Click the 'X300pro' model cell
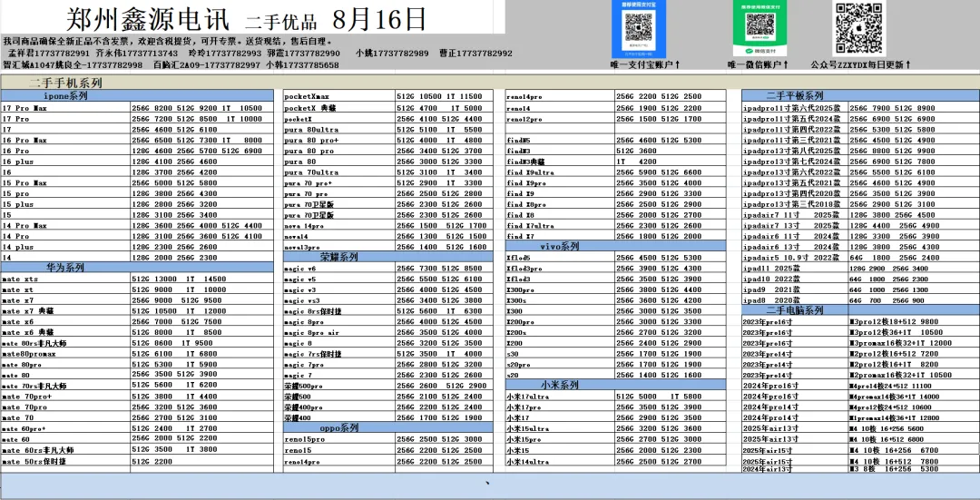The height and width of the screenshot is (500, 980). point(559,289)
